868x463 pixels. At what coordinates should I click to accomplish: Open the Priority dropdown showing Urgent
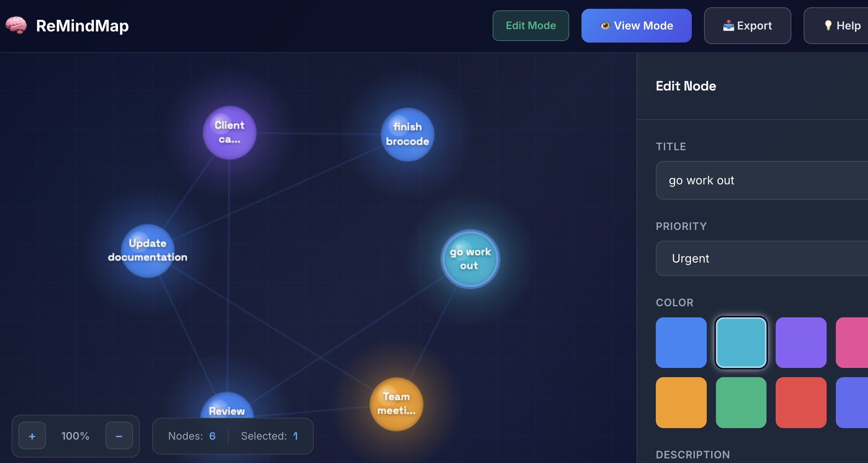(x=762, y=258)
